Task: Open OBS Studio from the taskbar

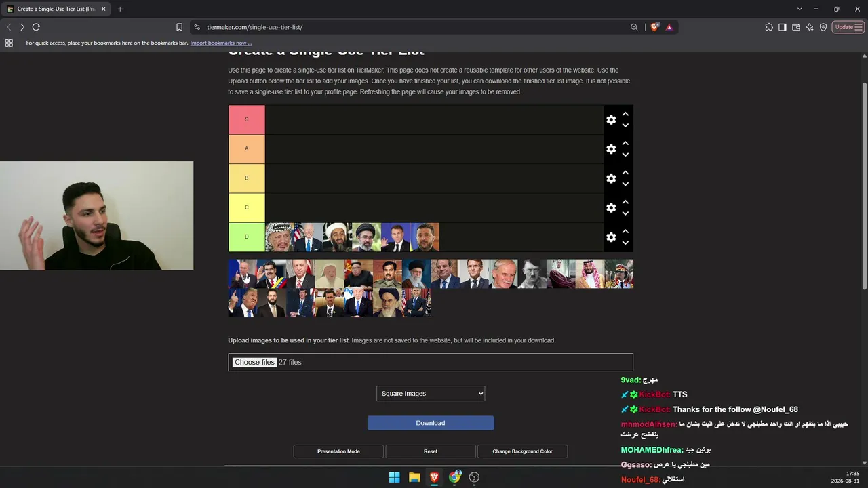Action: tap(474, 477)
